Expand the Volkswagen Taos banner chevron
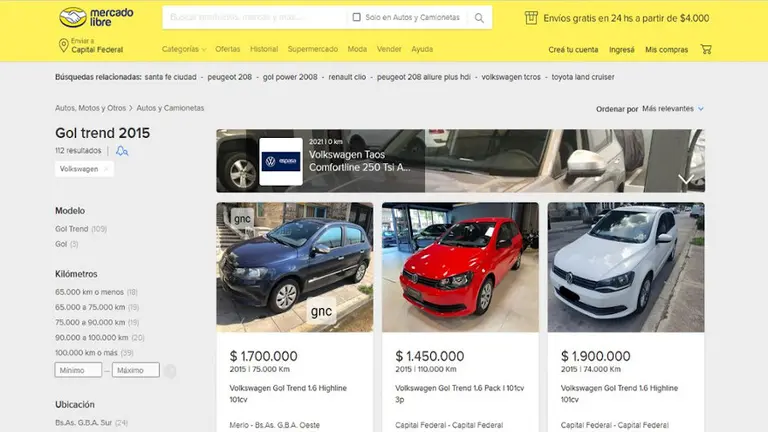The width and height of the screenshot is (768, 432). click(686, 180)
